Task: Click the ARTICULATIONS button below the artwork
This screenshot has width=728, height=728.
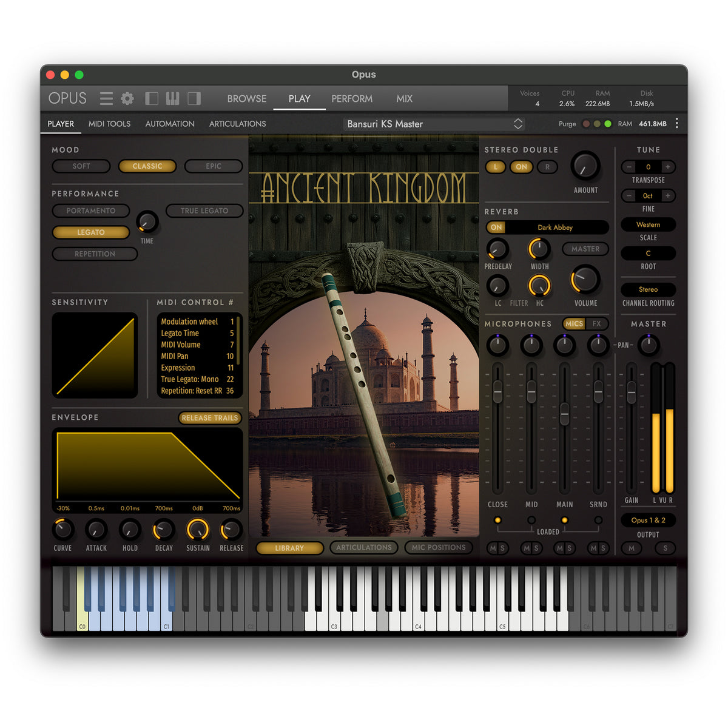Action: pyautogui.click(x=364, y=547)
